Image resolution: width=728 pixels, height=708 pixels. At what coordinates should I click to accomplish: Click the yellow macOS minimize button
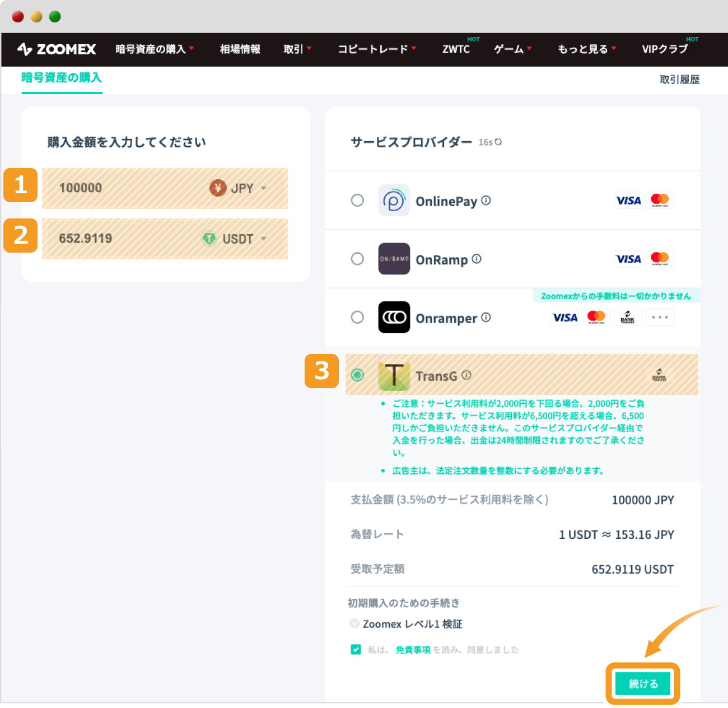click(36, 17)
